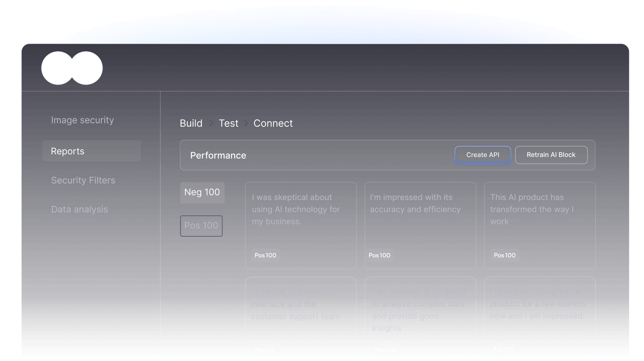644x361 pixels.
Task: Navigate to Data analysis
Action: pos(79,209)
